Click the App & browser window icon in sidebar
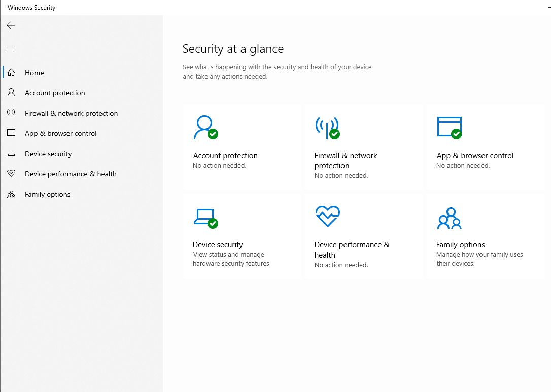This screenshot has height=392, width=551. (11, 133)
